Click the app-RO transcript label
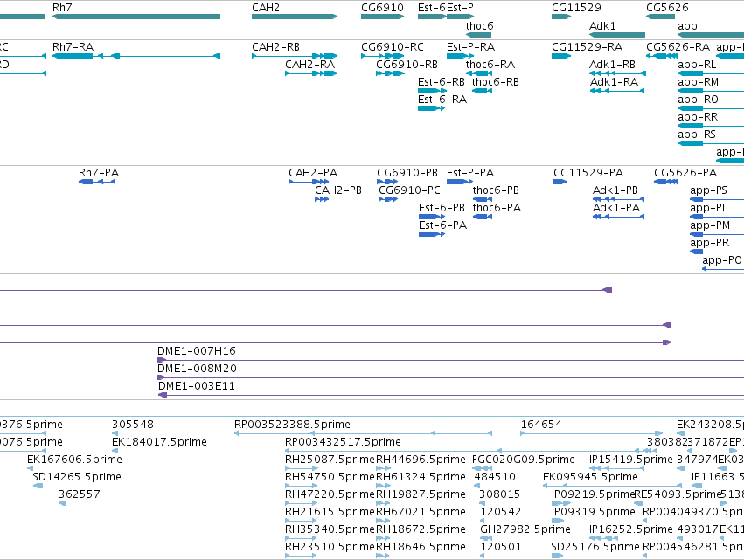 698,100
